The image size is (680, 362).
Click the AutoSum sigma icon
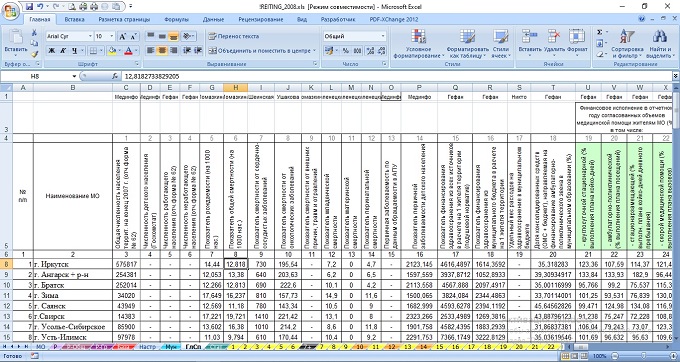(599, 33)
